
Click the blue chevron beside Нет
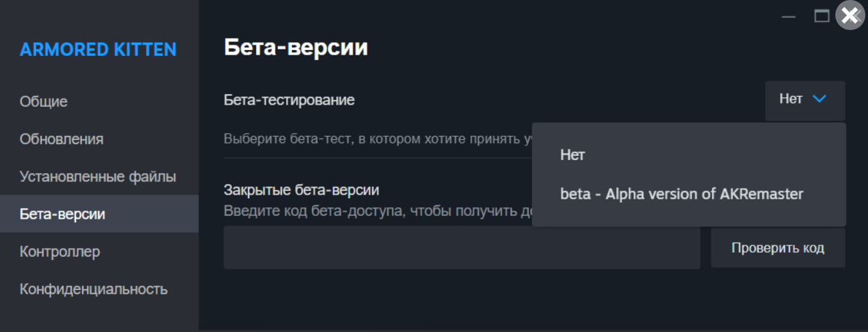819,99
